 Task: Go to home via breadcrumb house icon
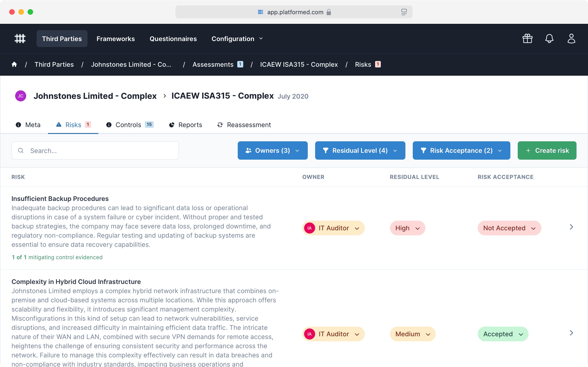pyautogui.click(x=14, y=64)
